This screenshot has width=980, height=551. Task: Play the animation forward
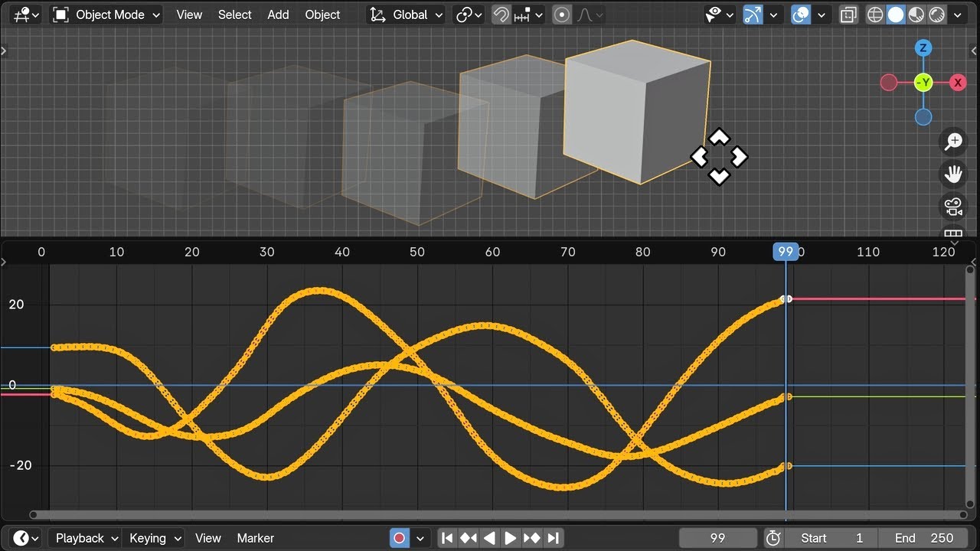(x=511, y=538)
